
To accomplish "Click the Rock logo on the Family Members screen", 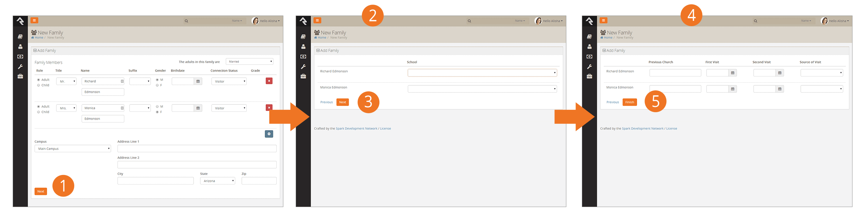I will click(20, 21).
